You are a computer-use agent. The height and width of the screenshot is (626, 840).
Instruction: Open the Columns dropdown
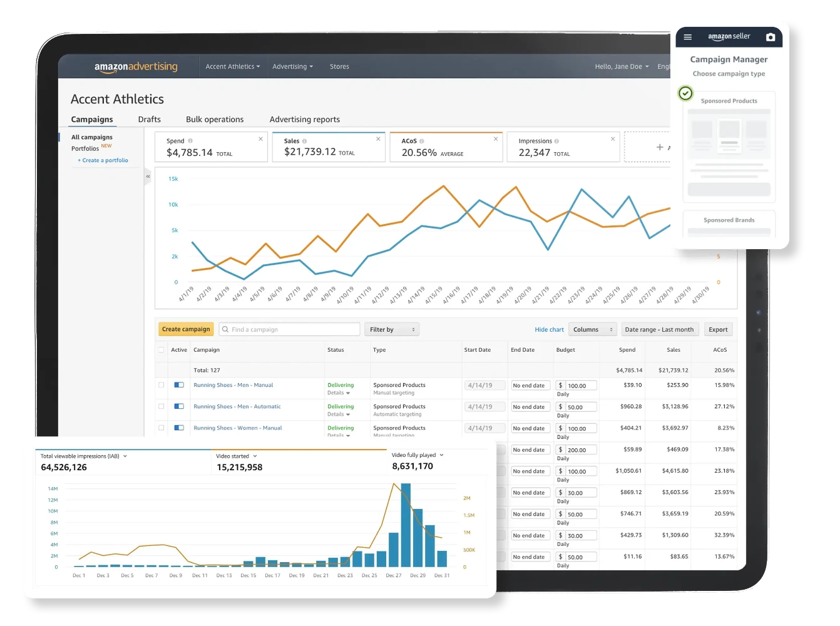pos(593,329)
